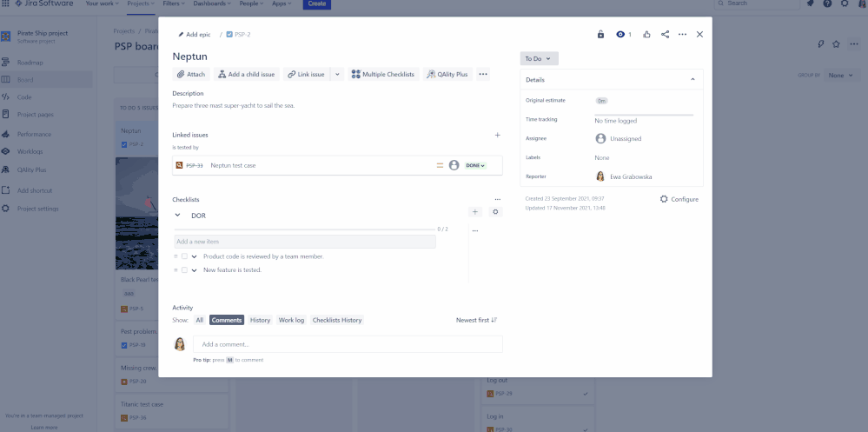Viewport: 868px width, 432px height.
Task: Click the thumbs-up vote icon
Action: (646, 35)
